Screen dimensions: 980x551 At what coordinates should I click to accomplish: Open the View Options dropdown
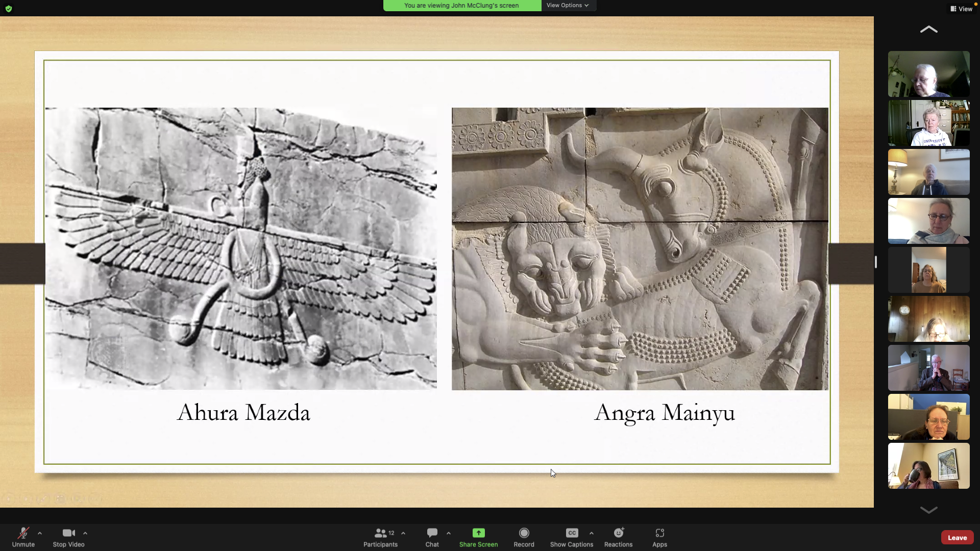(568, 5)
